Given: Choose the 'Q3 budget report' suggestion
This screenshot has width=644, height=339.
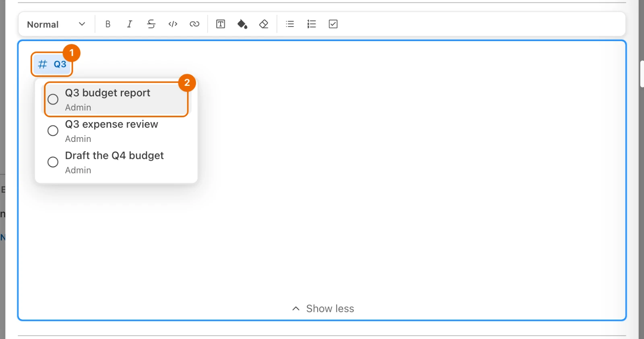Looking at the screenshot, I should [x=116, y=100].
